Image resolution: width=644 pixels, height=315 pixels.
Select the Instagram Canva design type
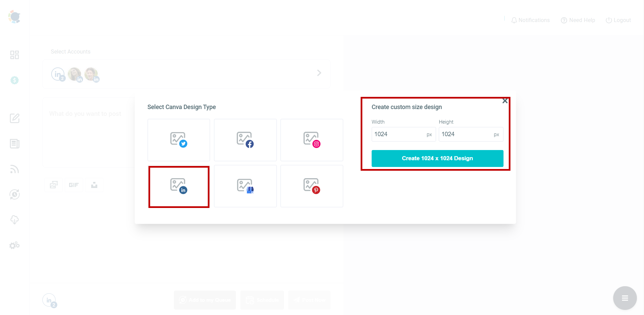tap(311, 140)
